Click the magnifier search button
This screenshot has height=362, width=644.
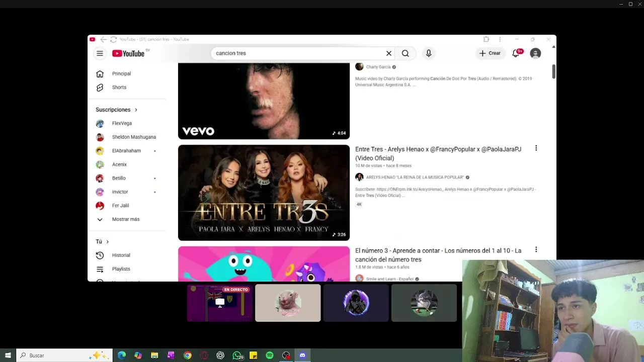coord(405,53)
